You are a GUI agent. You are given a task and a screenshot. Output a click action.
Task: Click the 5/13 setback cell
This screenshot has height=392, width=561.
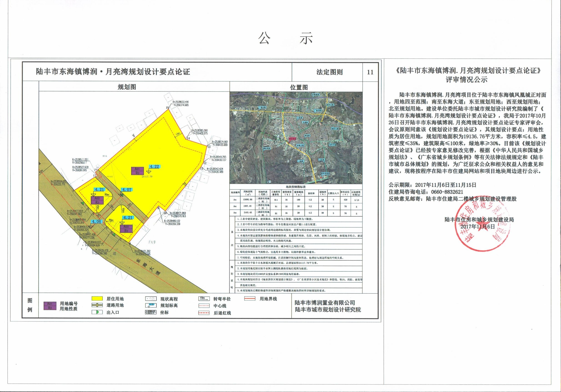(357, 200)
